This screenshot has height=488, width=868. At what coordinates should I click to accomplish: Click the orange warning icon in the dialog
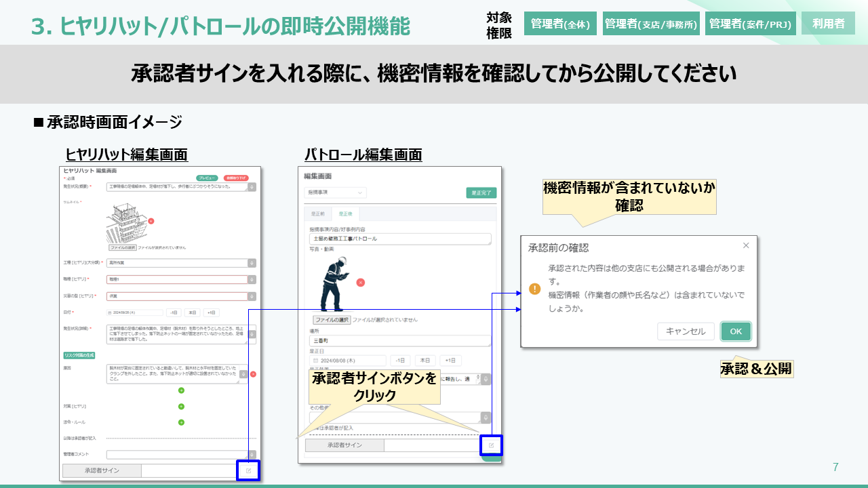point(535,289)
